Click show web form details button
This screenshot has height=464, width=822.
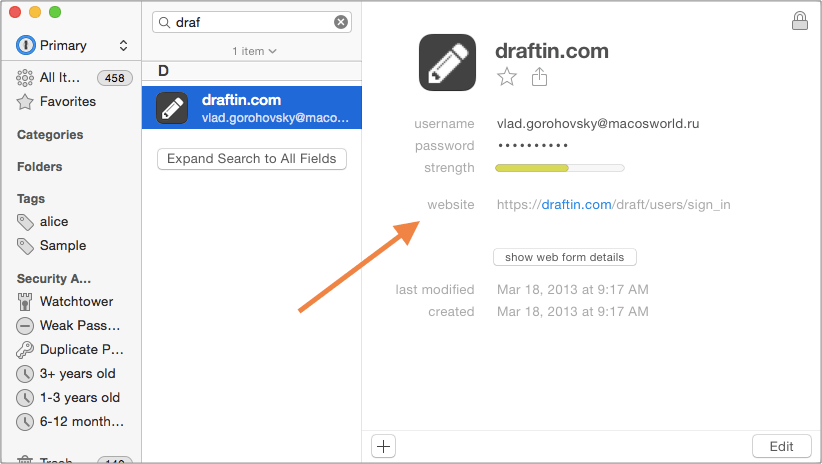[x=565, y=257]
